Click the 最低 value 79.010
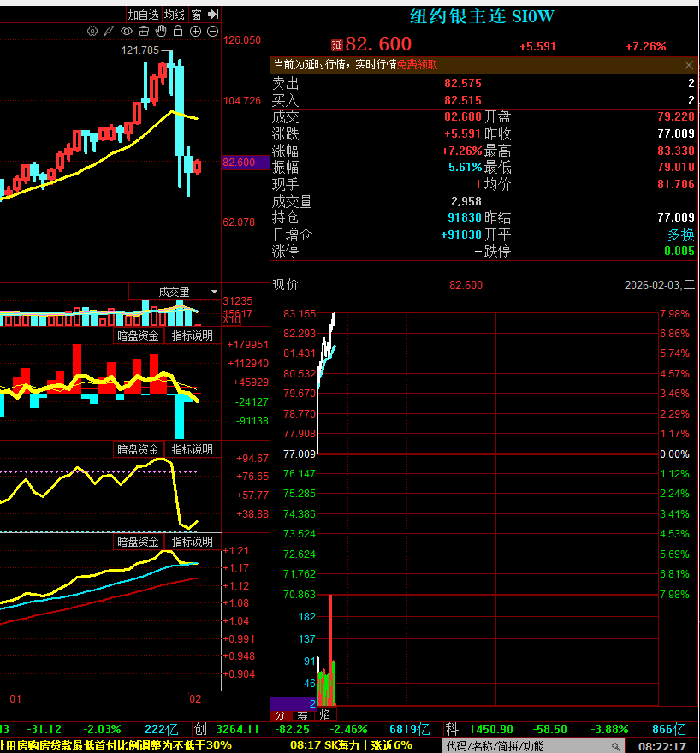The width and height of the screenshot is (700, 753). tap(676, 167)
